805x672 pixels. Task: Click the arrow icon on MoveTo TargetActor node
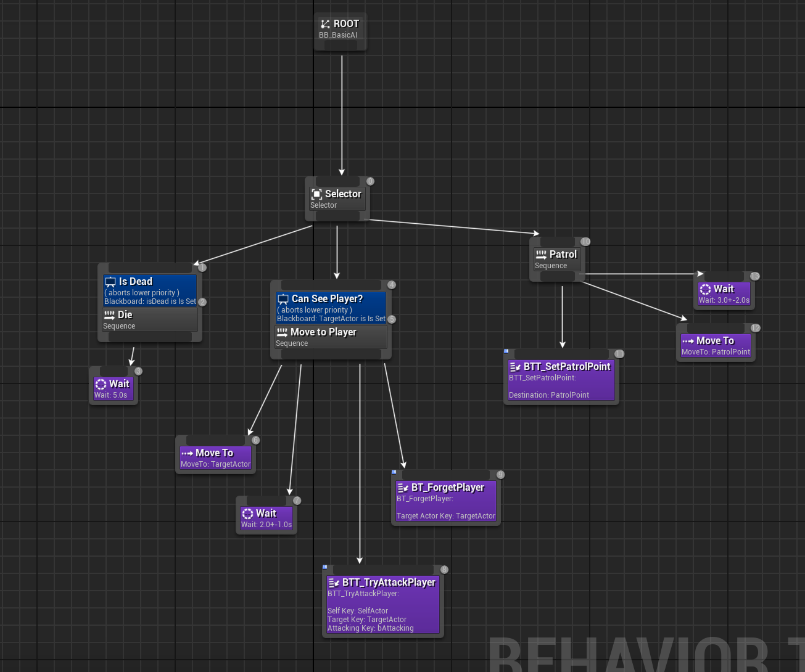tap(188, 453)
